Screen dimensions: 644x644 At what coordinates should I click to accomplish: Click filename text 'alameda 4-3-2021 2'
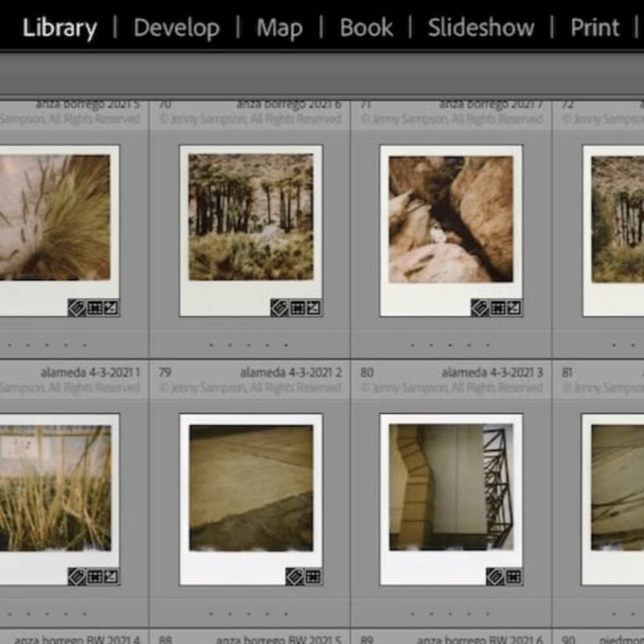coord(291,373)
